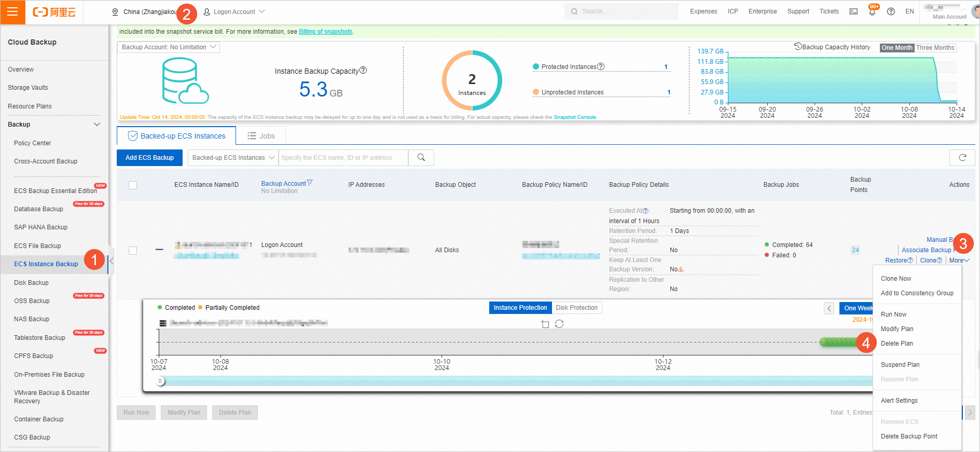Click the Clone help icon
The height and width of the screenshot is (452, 980).
click(x=939, y=261)
